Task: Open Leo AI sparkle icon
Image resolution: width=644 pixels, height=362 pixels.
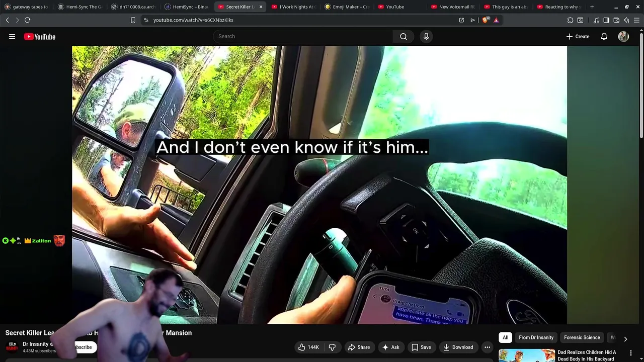Action: (626, 20)
